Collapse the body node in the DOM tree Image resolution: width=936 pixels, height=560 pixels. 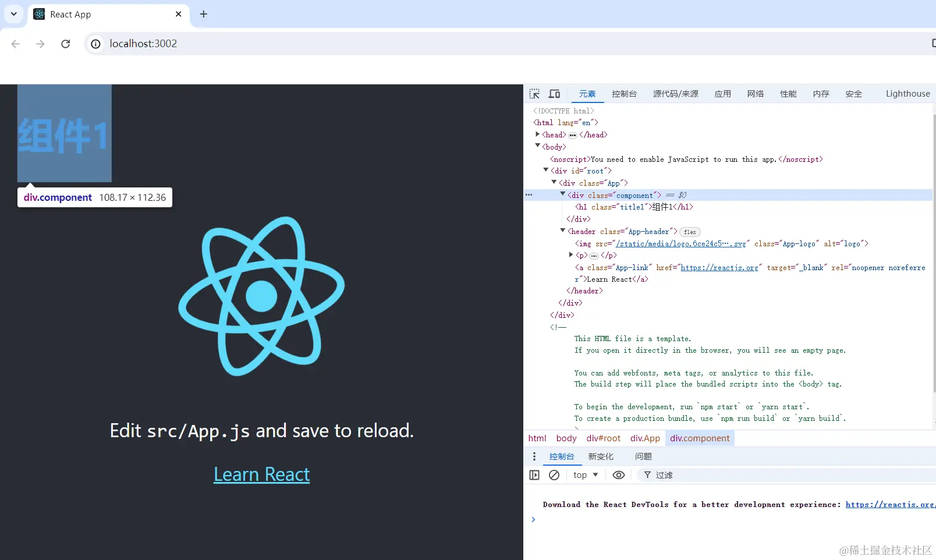coord(537,146)
